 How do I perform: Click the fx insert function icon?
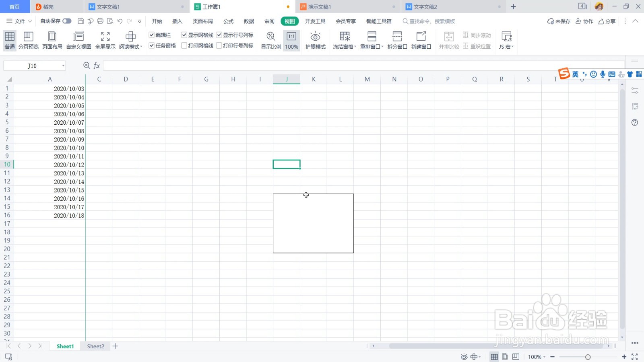97,66
